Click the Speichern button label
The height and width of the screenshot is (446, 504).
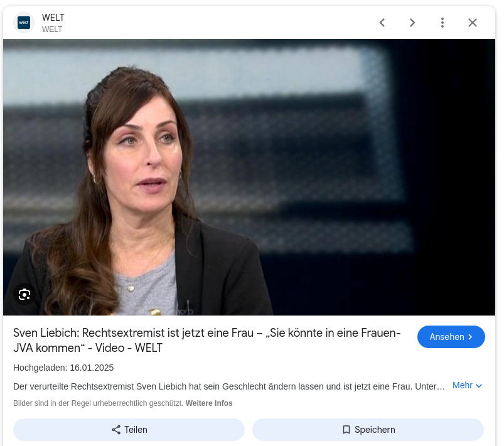[x=375, y=430]
